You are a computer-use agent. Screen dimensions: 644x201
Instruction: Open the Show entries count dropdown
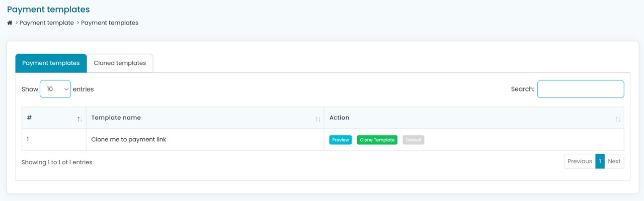pyautogui.click(x=55, y=89)
